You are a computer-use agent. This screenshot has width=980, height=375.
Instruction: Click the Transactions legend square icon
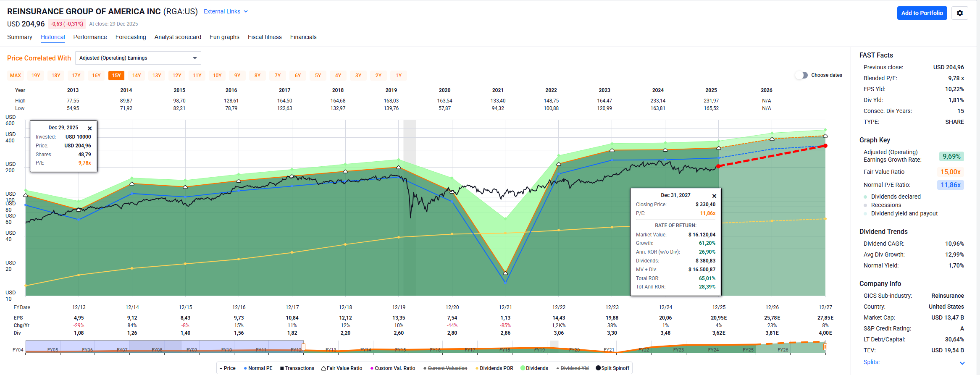[x=282, y=368]
